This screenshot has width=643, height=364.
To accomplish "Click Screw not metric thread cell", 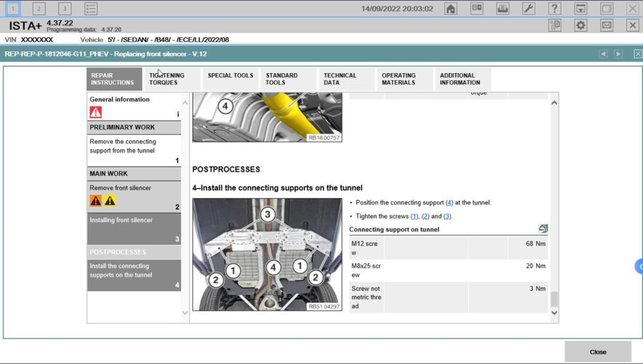I will [367, 298].
